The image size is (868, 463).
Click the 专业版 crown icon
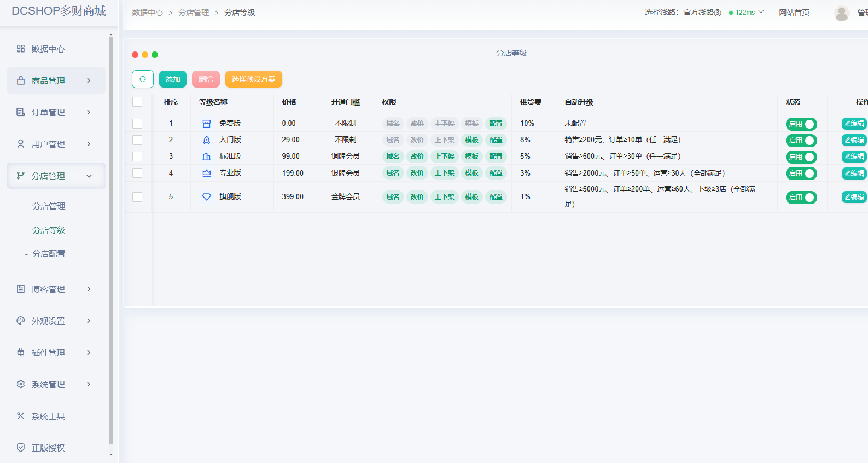click(x=207, y=173)
